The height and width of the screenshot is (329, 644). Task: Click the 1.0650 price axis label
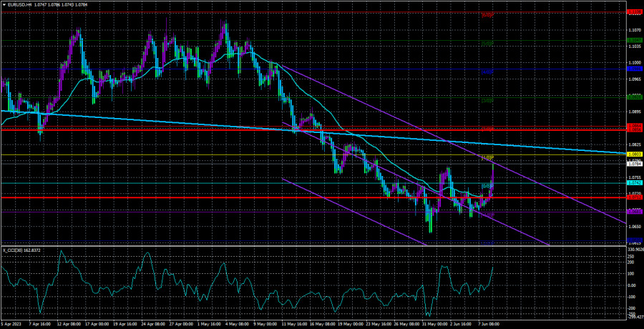pos(634,227)
